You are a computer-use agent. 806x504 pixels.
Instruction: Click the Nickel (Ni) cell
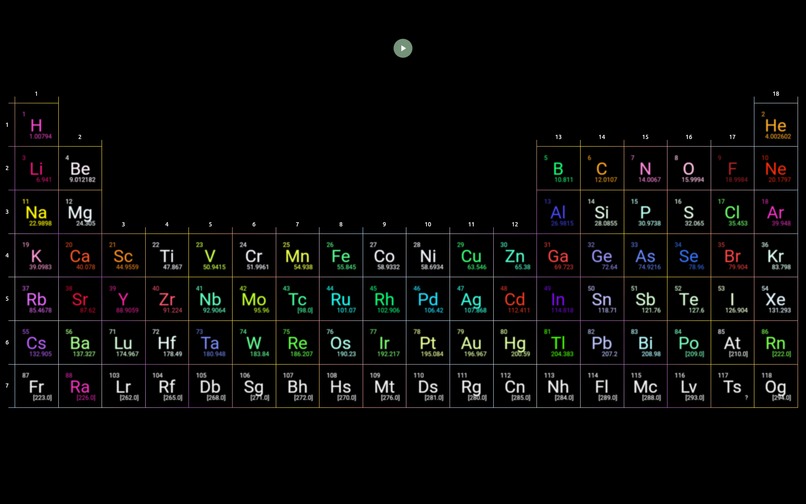coord(428,256)
